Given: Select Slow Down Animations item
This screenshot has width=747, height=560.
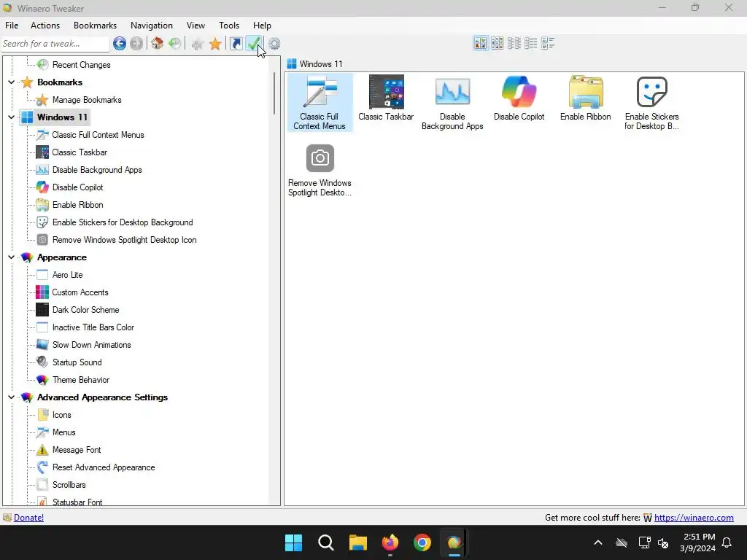Looking at the screenshot, I should click(91, 345).
